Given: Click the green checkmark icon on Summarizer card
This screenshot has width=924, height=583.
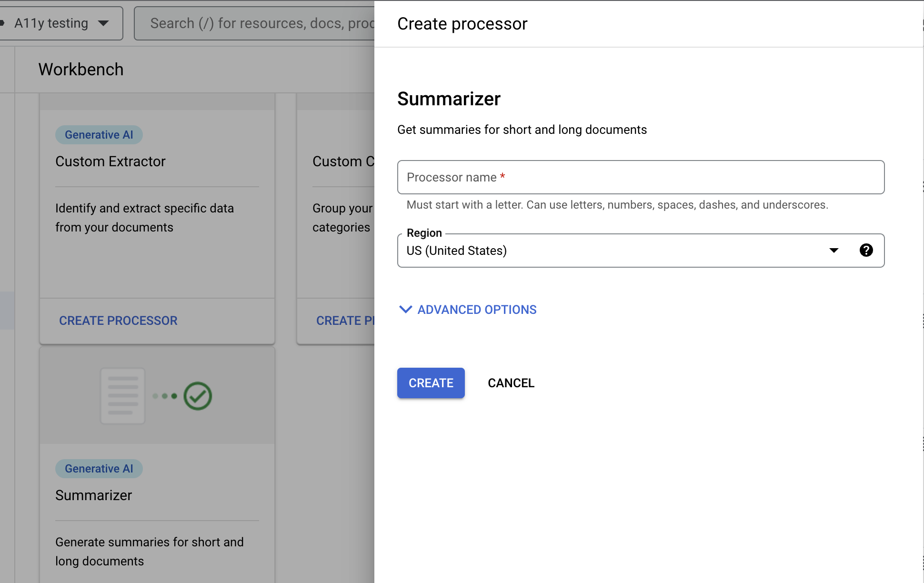Looking at the screenshot, I should pyautogui.click(x=198, y=396).
